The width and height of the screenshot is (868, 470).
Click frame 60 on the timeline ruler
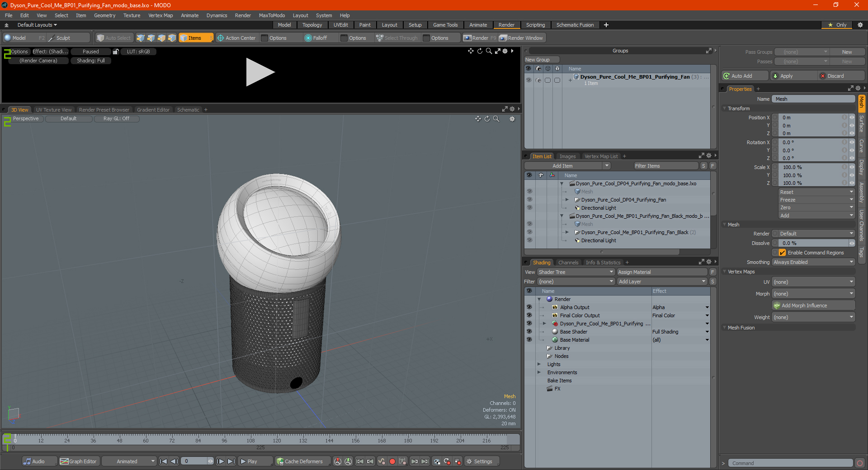click(146, 440)
